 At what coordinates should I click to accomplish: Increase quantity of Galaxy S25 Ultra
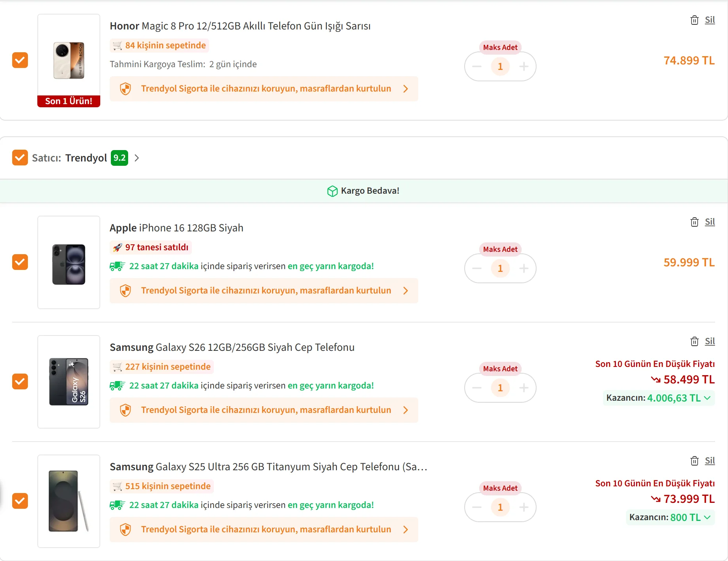point(524,507)
